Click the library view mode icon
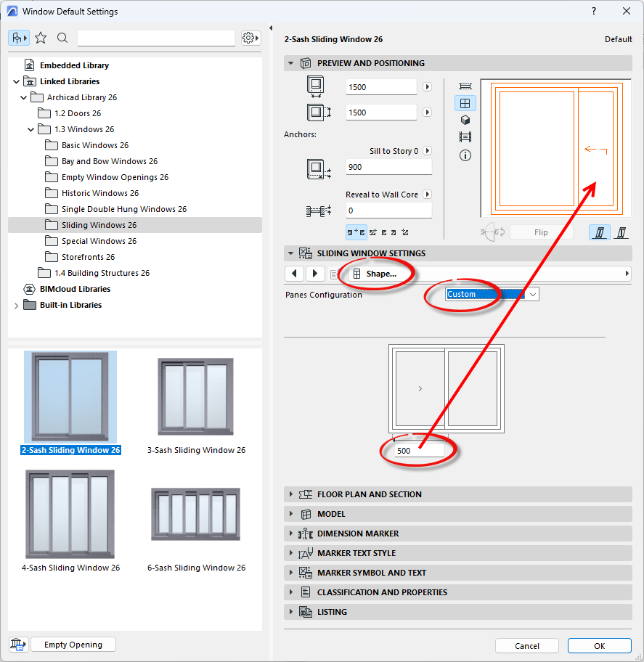Screen dimensions: 644x662 pyautogui.click(x=19, y=38)
